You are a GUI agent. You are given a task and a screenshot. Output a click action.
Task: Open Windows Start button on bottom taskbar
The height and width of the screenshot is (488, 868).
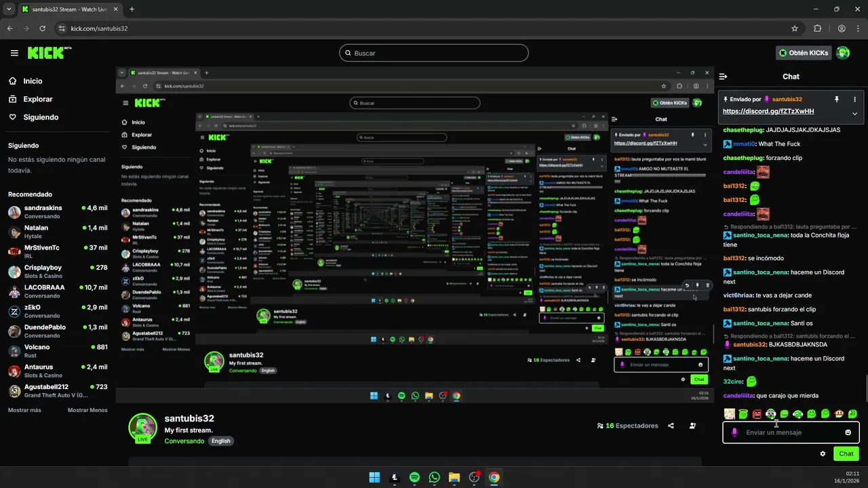click(x=374, y=477)
